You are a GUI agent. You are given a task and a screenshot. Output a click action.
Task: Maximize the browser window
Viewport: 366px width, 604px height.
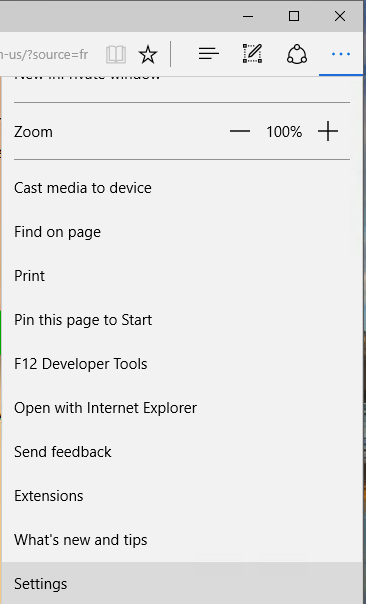tap(294, 16)
